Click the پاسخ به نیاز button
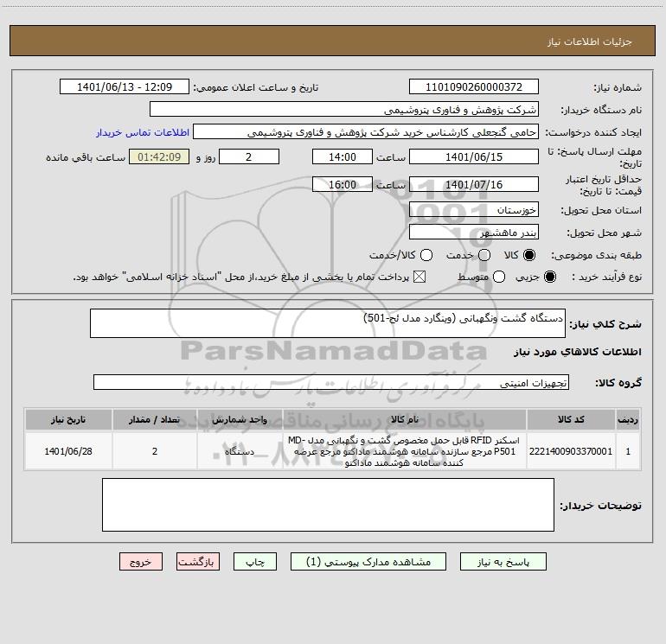This screenshot has height=644, width=666. [503, 562]
